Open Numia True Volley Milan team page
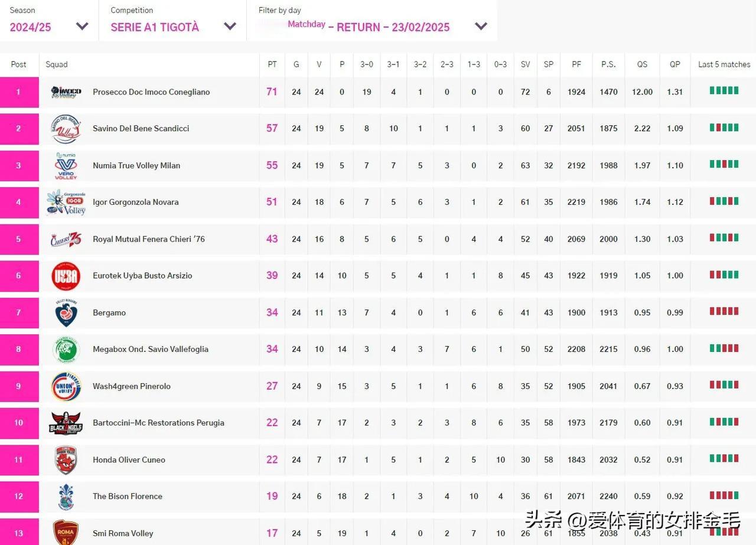 coord(136,165)
